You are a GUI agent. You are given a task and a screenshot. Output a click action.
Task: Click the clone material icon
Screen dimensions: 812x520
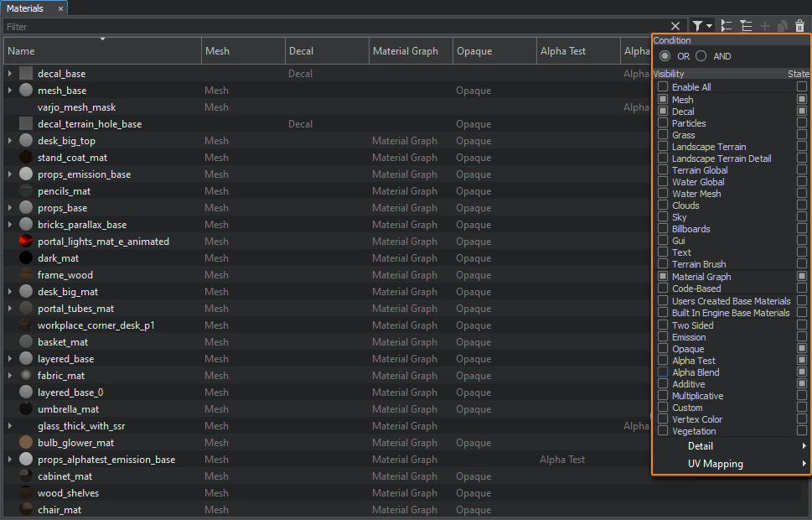coord(782,27)
